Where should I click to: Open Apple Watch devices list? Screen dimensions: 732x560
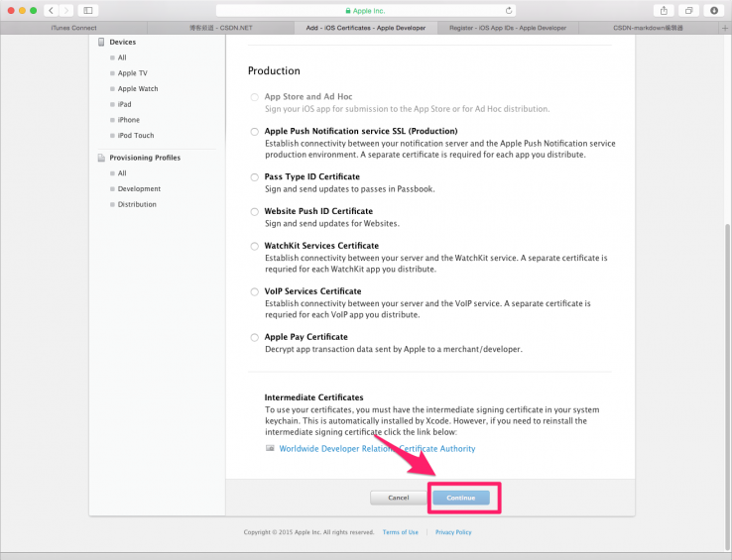138,88
